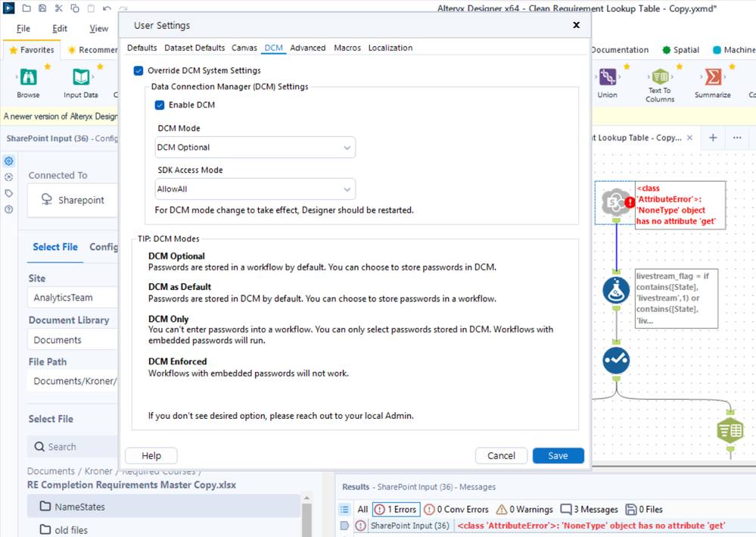Screen dimensions: 756x537
Task: Click the Undo arrow icon
Action: [x=107, y=8]
